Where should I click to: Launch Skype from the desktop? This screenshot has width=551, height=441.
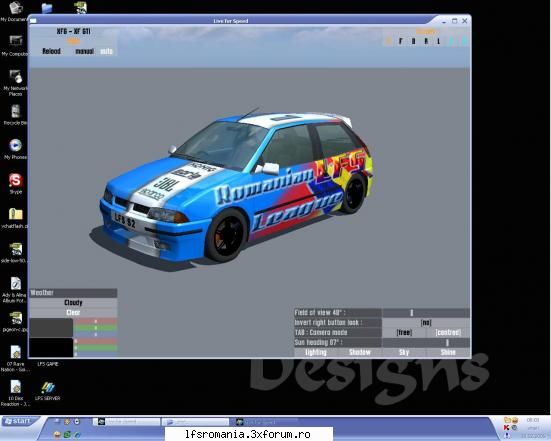(x=15, y=183)
